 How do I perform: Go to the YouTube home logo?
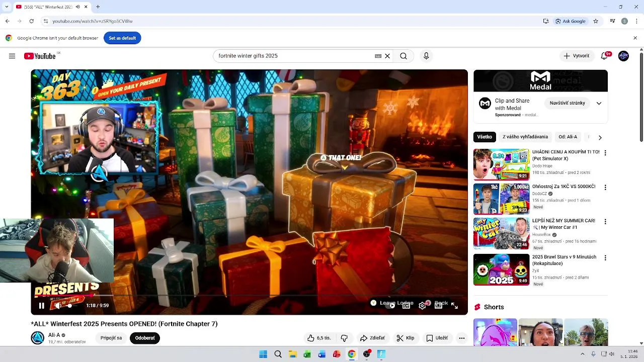point(40,56)
